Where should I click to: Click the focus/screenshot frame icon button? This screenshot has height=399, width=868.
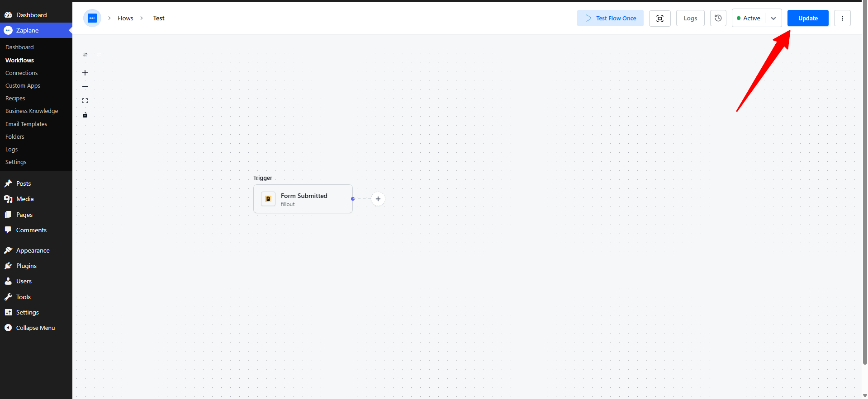[x=660, y=18]
